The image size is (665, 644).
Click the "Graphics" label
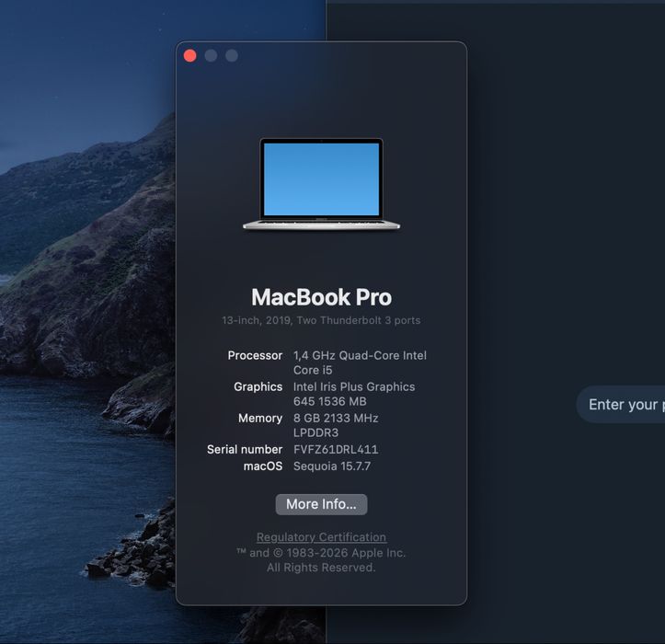coord(258,387)
